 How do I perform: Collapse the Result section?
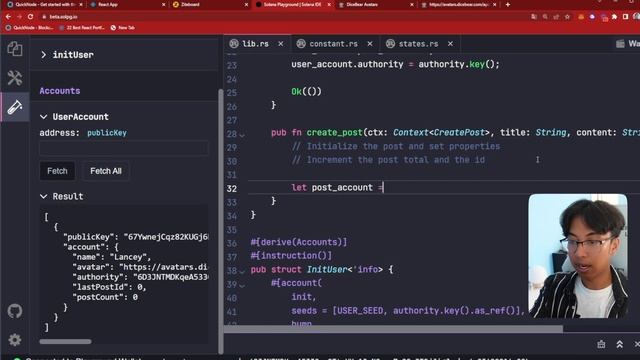(x=44, y=196)
